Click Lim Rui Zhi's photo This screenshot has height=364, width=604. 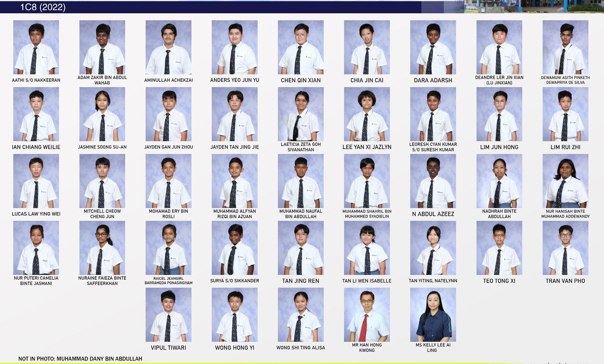click(565, 114)
